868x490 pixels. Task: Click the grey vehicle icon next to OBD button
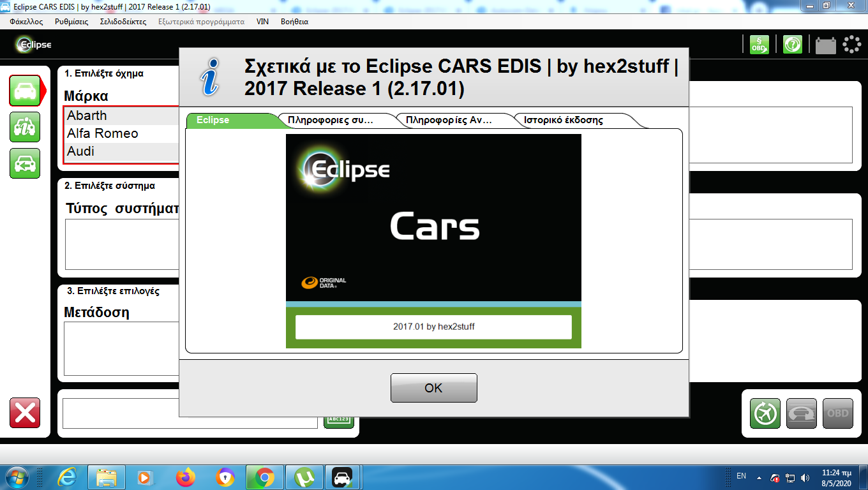[x=802, y=413]
